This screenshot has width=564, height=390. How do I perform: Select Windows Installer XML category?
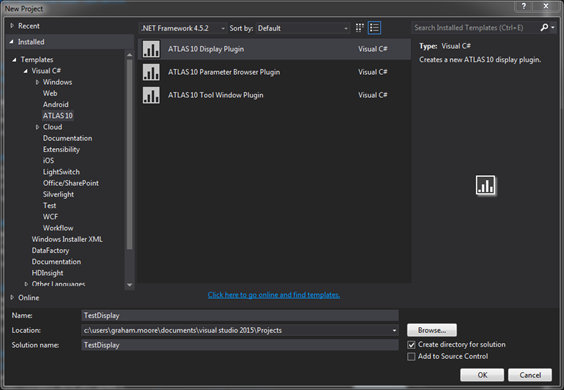pos(67,239)
